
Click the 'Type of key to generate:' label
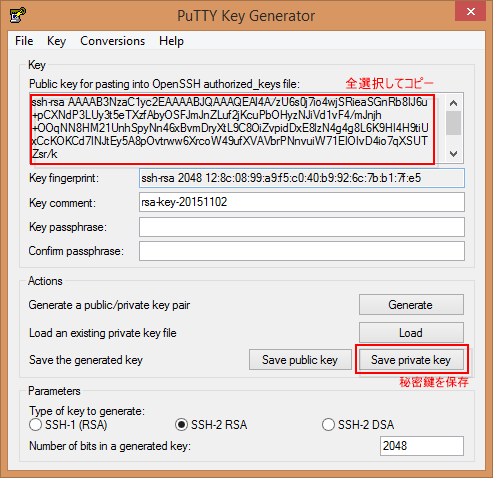coord(87,411)
